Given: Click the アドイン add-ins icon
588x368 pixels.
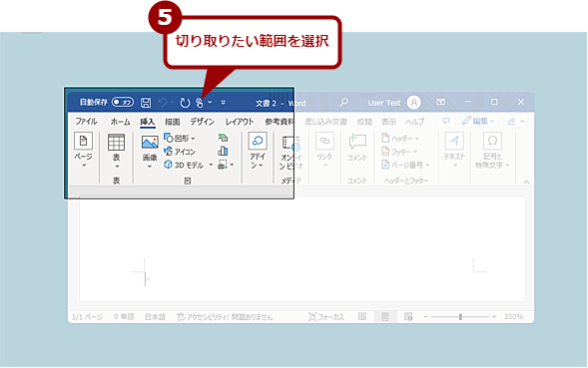Looking at the screenshot, I should click(258, 141).
